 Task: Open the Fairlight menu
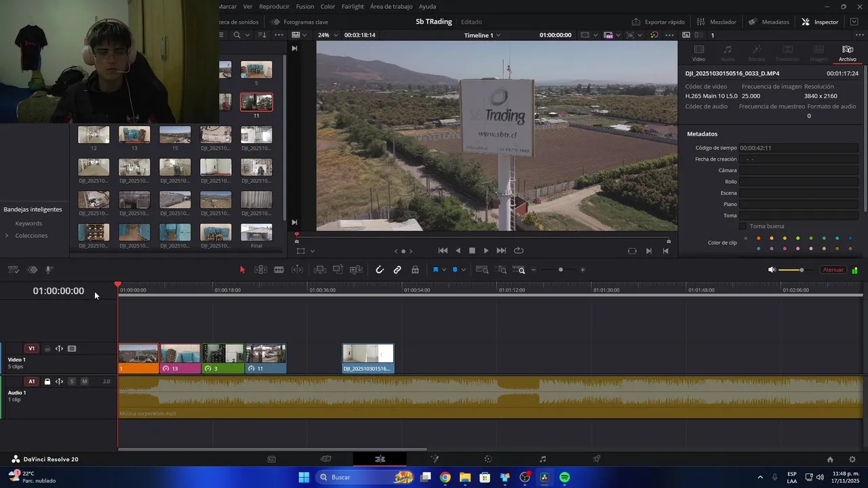353,6
